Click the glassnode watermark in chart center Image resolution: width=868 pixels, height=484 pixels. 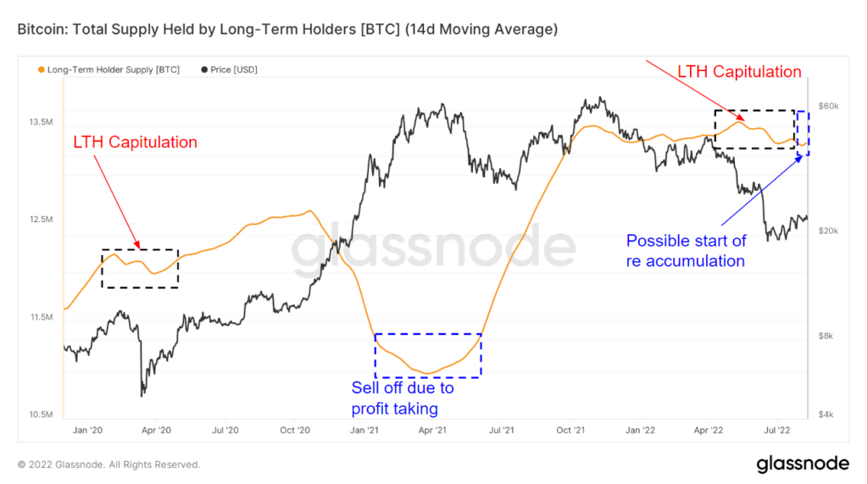point(432,249)
